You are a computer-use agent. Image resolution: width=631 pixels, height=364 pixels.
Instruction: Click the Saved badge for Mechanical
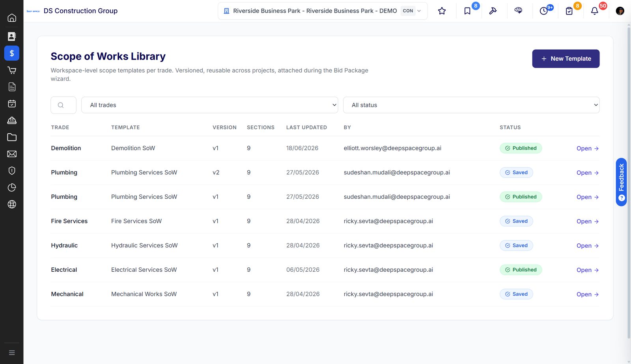coord(516,294)
